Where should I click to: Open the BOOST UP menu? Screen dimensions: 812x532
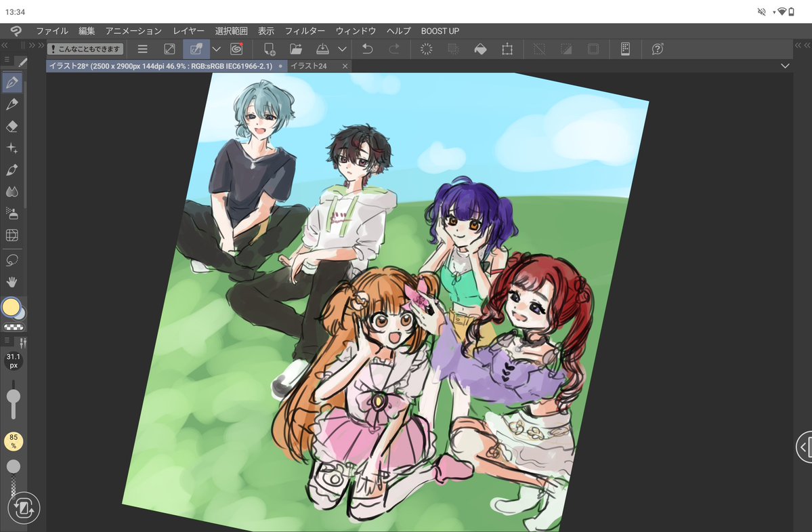(440, 31)
